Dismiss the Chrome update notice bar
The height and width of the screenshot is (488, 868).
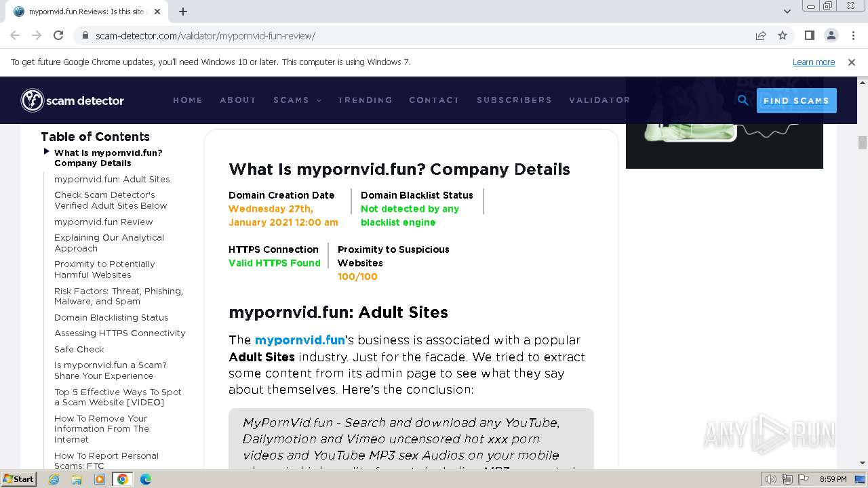852,62
